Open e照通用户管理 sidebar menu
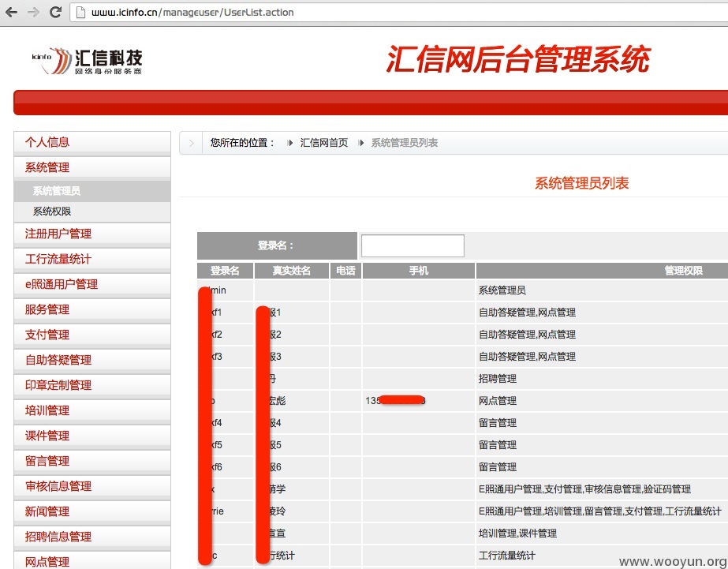Image resolution: width=728 pixels, height=569 pixels. [92, 284]
